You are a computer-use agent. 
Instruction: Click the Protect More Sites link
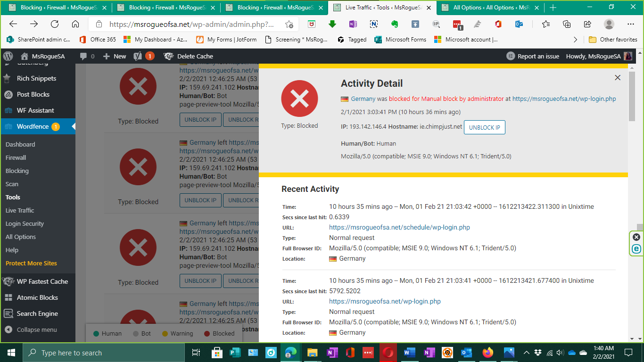(31, 263)
